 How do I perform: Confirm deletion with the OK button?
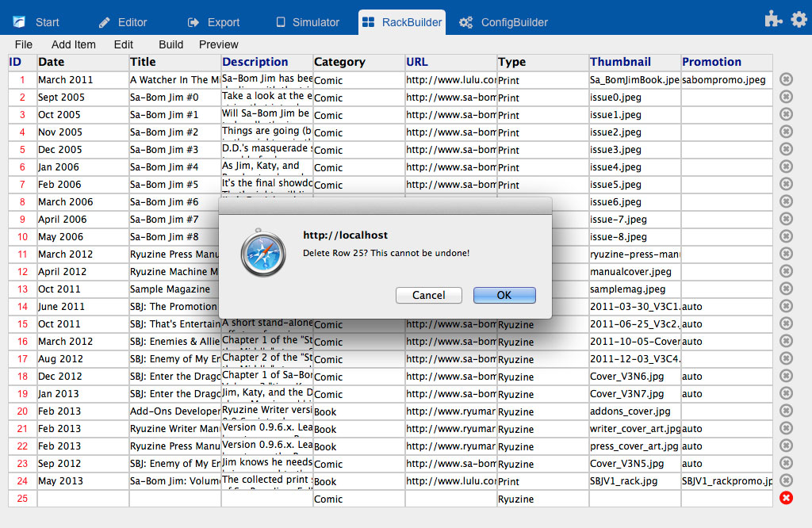pyautogui.click(x=504, y=295)
